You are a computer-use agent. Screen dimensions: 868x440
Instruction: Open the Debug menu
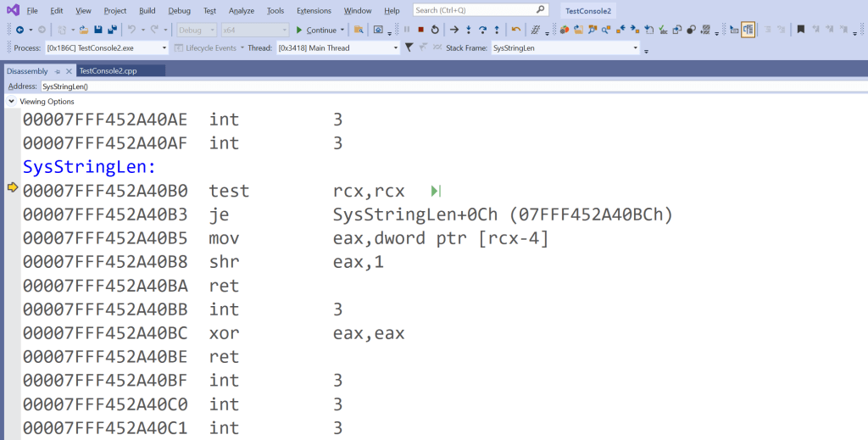pos(180,10)
